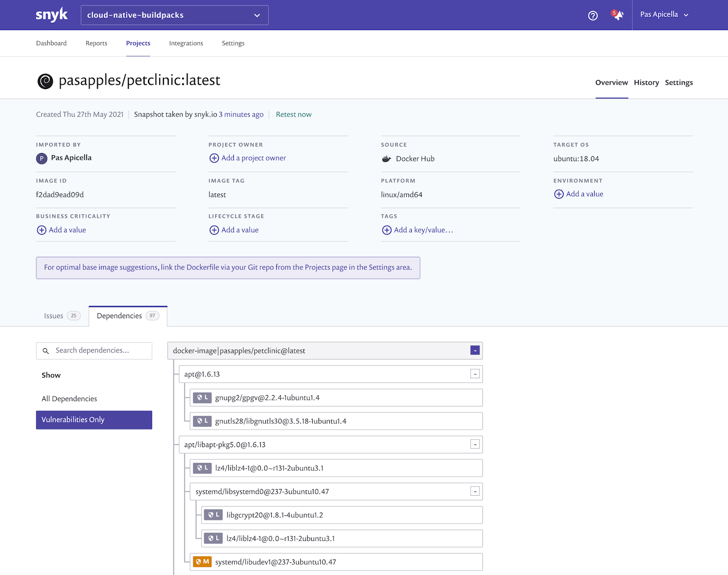
Task: Click the search magnifier icon
Action: pyautogui.click(x=45, y=351)
